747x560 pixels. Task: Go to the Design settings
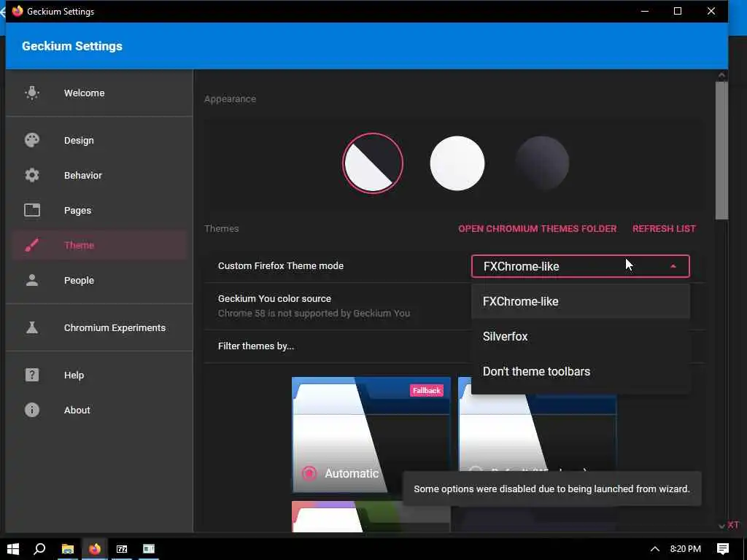pos(99,140)
